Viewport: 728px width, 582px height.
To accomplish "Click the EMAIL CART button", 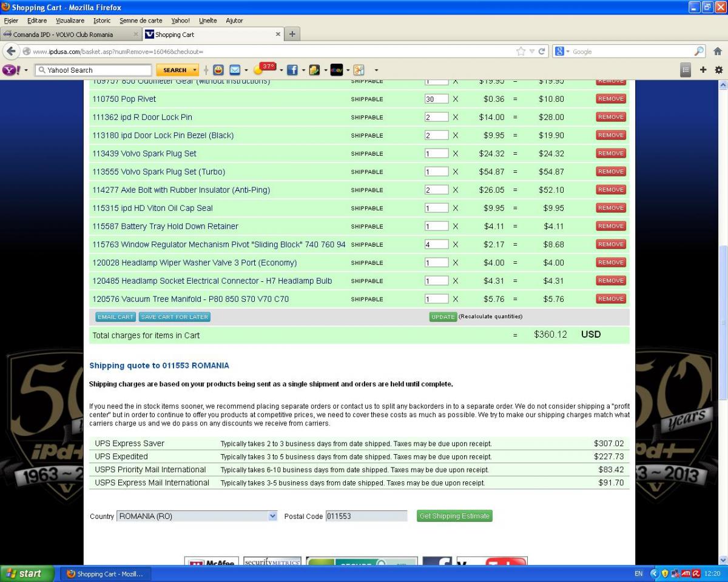I will [x=115, y=317].
